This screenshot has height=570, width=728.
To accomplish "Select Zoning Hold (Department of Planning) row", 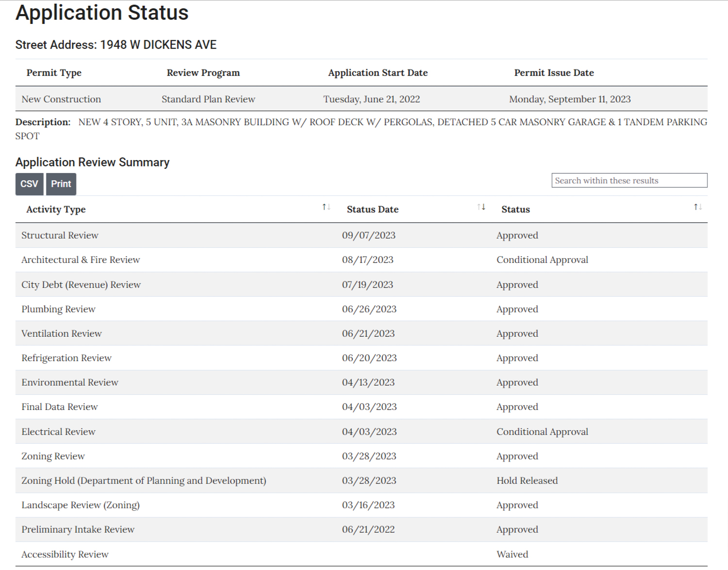I will [x=361, y=481].
